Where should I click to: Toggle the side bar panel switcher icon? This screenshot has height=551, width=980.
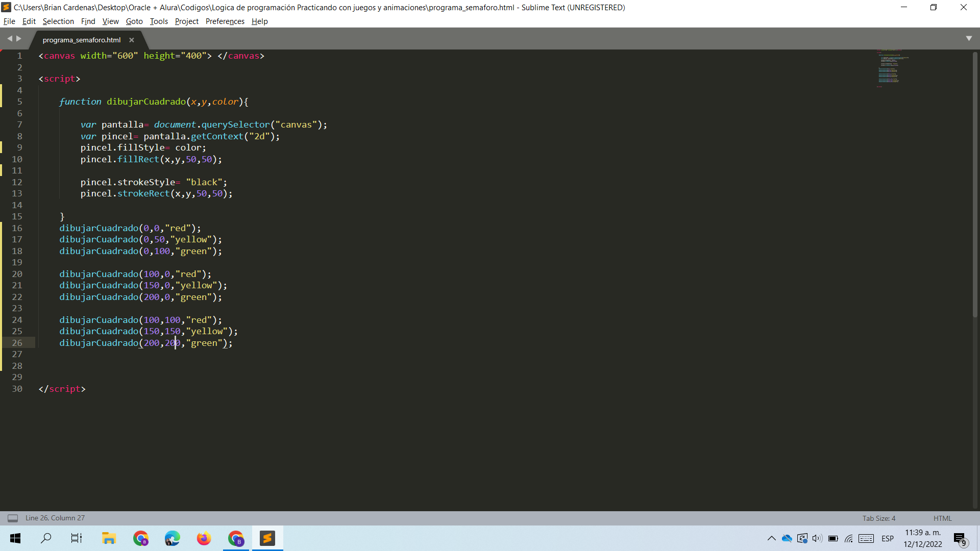13,518
